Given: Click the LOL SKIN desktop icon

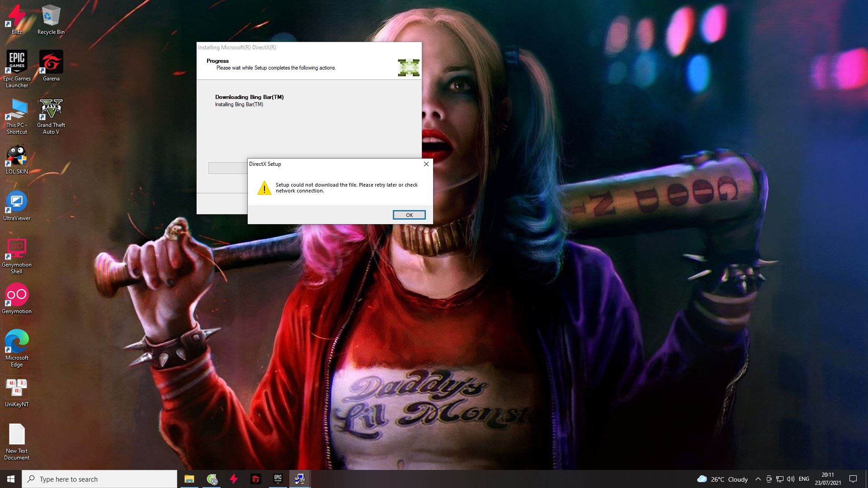Looking at the screenshot, I should 17,159.
